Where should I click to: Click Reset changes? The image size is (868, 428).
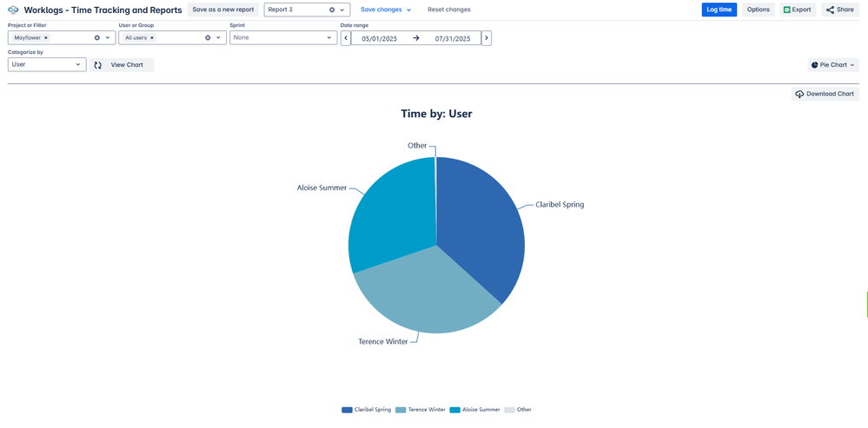coord(449,10)
